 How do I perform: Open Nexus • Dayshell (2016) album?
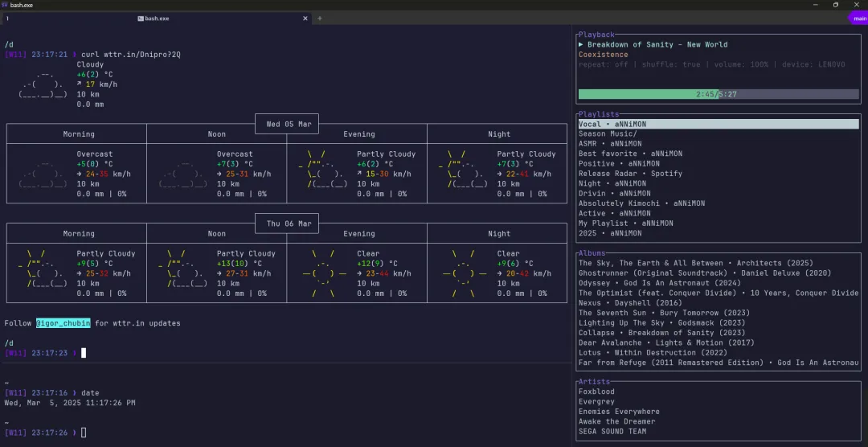coord(630,303)
